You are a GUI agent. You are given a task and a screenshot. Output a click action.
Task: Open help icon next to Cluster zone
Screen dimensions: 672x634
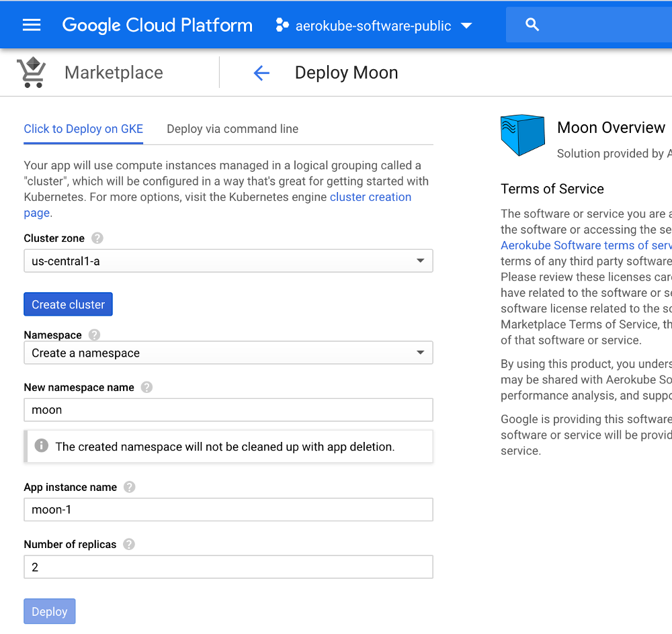tap(97, 238)
